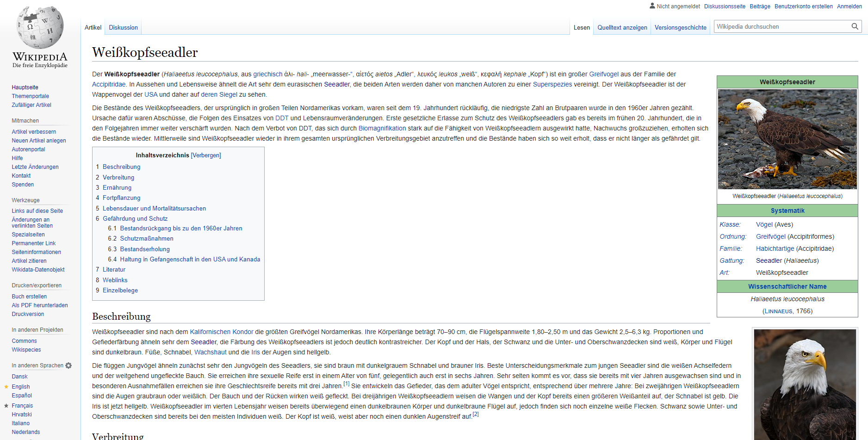Jump to Einzelbelege section
This screenshot has height=440, width=868.
click(x=120, y=291)
